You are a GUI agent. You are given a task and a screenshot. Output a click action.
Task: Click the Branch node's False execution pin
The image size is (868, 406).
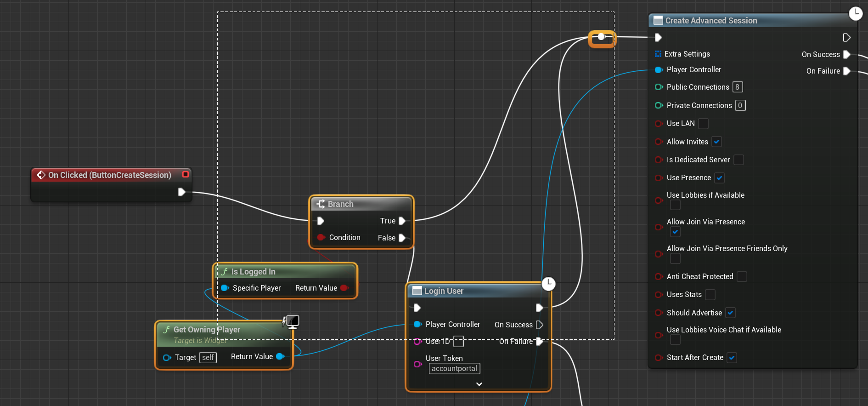pos(402,238)
